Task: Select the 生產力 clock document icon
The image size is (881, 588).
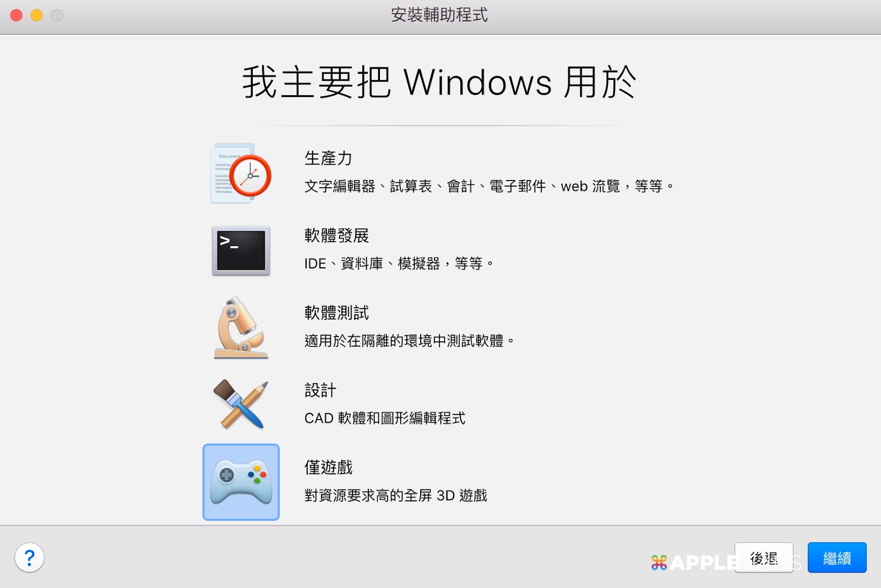Action: pyautogui.click(x=241, y=173)
